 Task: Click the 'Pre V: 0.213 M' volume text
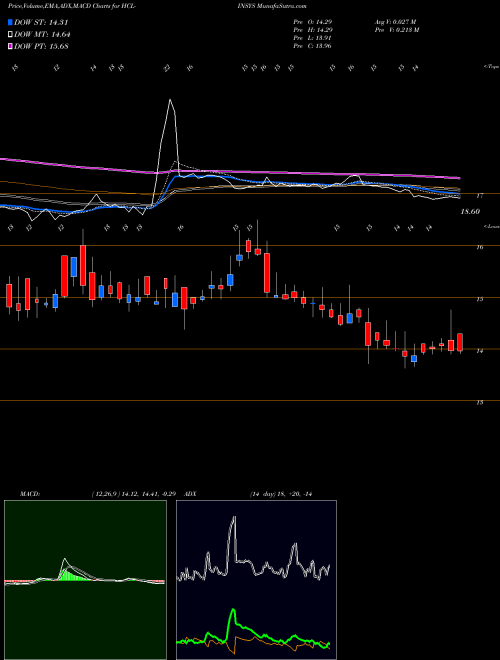point(396,30)
